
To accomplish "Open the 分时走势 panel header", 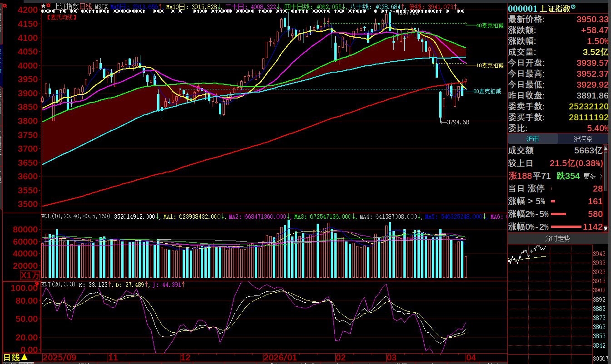I will (557, 238).
